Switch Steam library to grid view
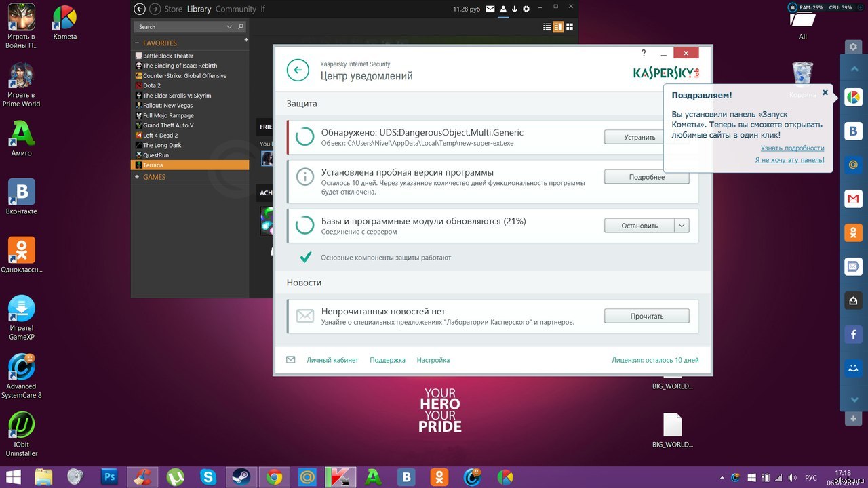 tap(570, 27)
